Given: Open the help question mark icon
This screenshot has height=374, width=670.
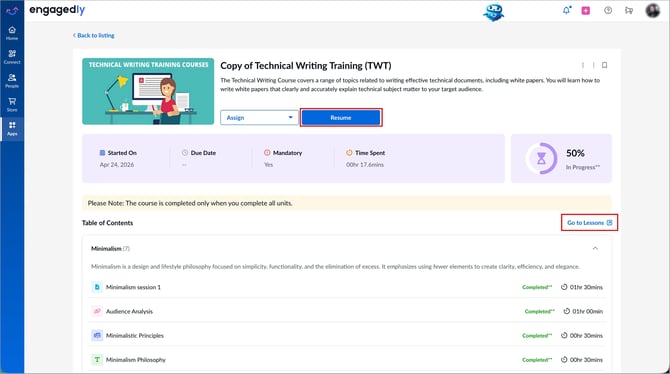Looking at the screenshot, I should 608,10.
